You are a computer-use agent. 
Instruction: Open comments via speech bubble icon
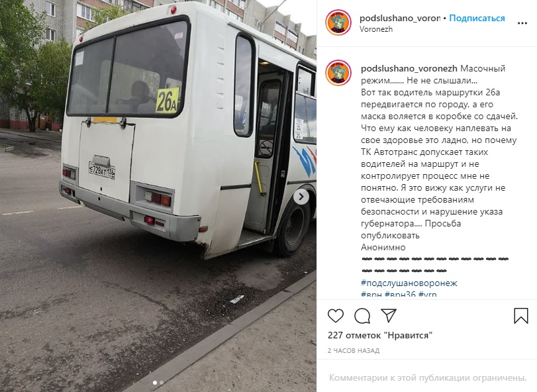[362, 316]
